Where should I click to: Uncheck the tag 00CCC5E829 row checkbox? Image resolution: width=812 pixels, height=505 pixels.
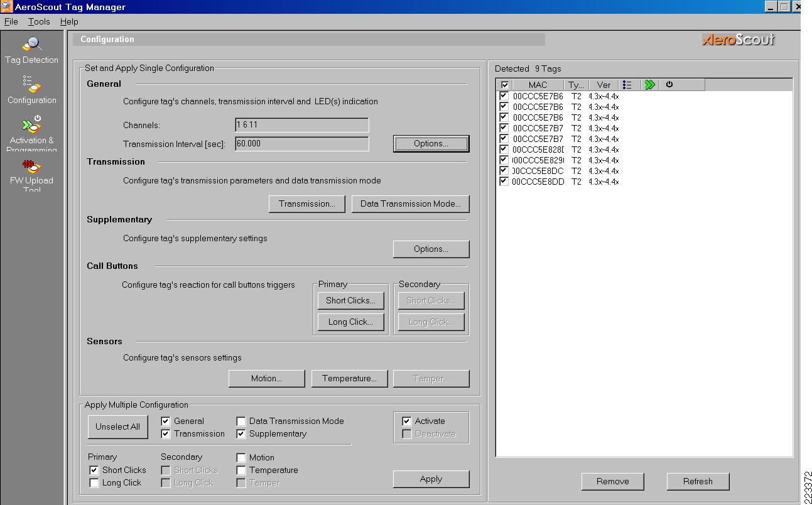click(504, 160)
